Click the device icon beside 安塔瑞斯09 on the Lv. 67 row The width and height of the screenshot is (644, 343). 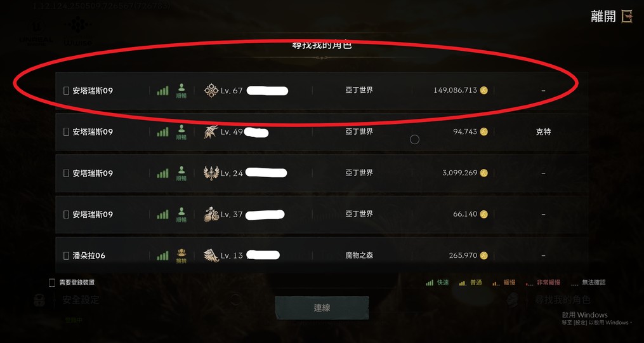66,90
